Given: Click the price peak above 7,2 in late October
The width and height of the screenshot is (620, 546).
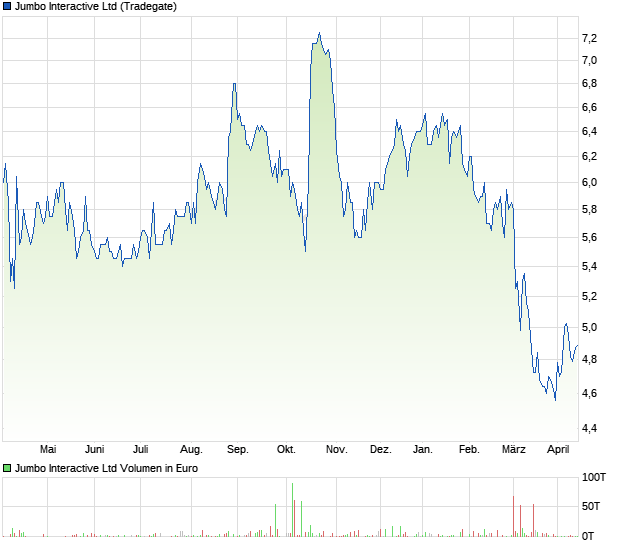Looking at the screenshot, I should [x=319, y=34].
